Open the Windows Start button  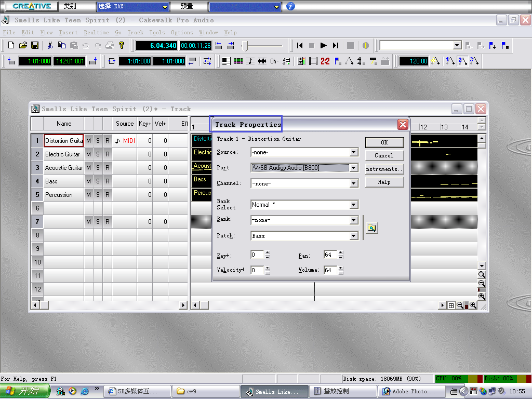[25, 391]
